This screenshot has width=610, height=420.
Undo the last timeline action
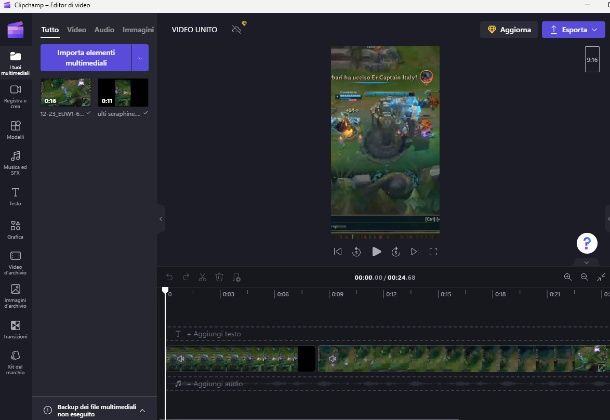pos(170,277)
